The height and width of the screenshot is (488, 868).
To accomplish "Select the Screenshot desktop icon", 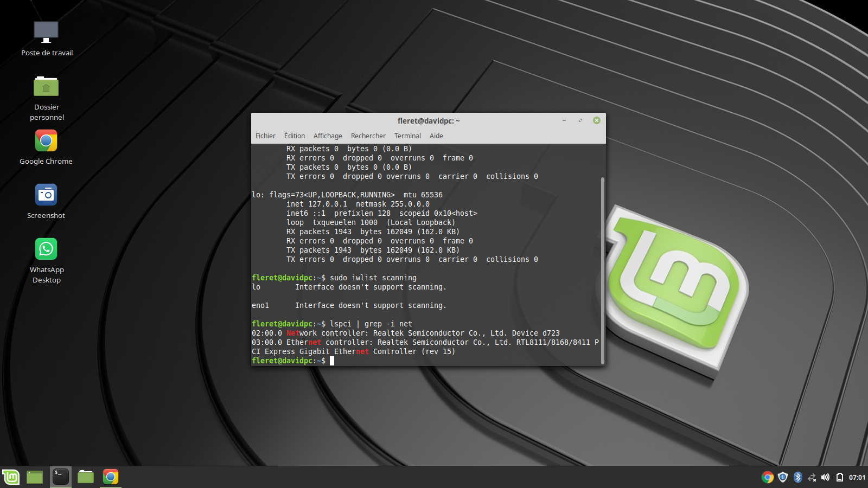I will click(x=46, y=195).
